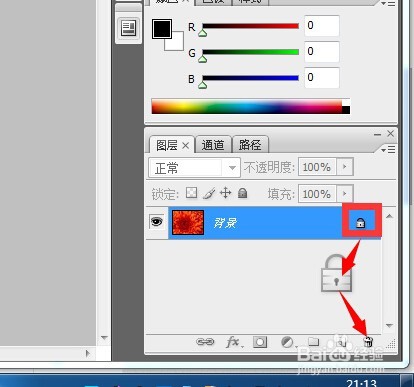Open the collapsed panel icon in the dock strip
This screenshot has height=387, width=414.
pyautogui.click(x=128, y=28)
